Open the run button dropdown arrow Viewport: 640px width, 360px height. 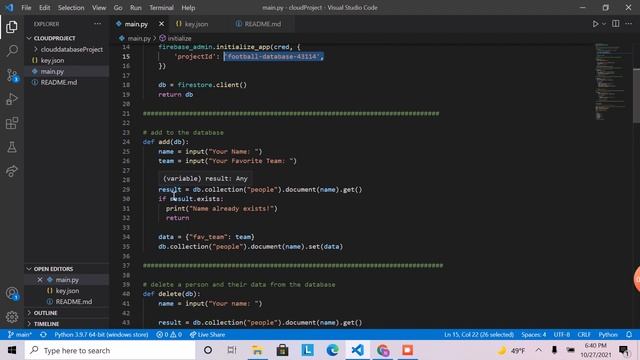coord(604,24)
